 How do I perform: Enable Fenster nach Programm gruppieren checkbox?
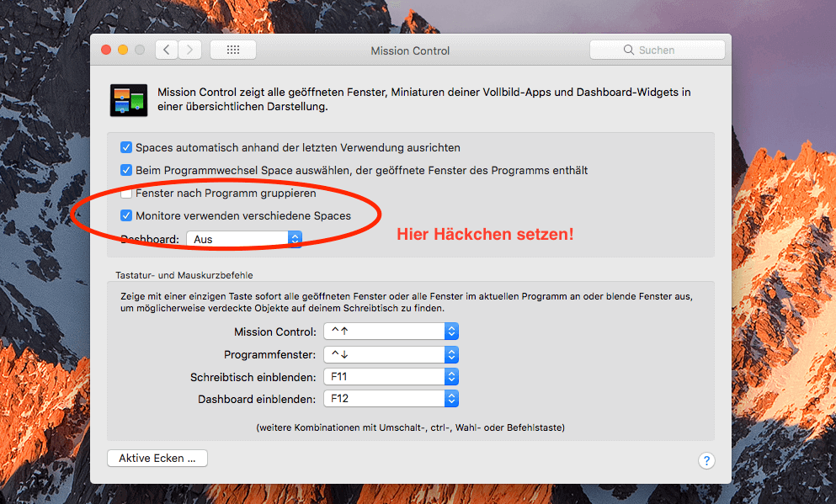click(x=126, y=193)
